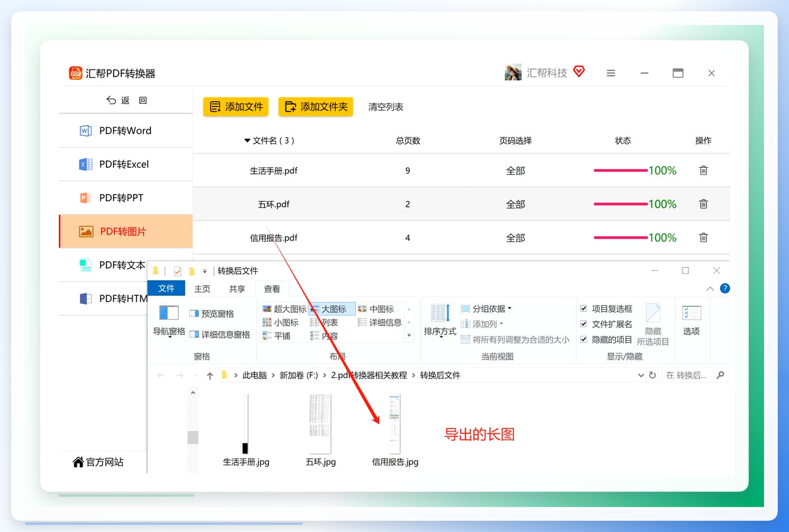Toggle 隐藏的项目 checkbox
The image size is (789, 532).
pos(584,340)
